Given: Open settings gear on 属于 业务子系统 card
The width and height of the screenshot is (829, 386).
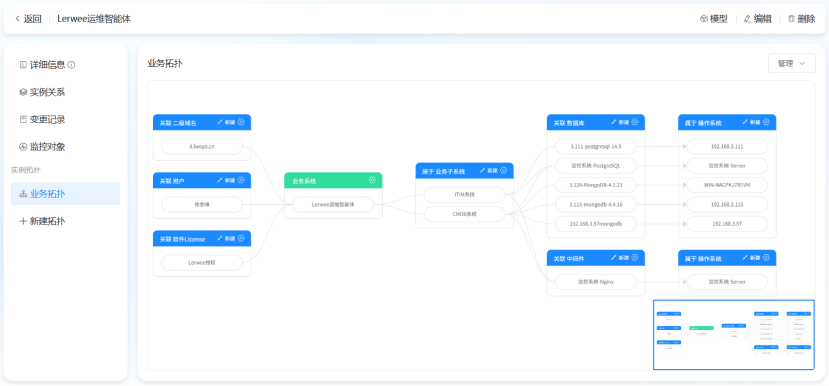Looking at the screenshot, I should pyautogui.click(x=503, y=170).
